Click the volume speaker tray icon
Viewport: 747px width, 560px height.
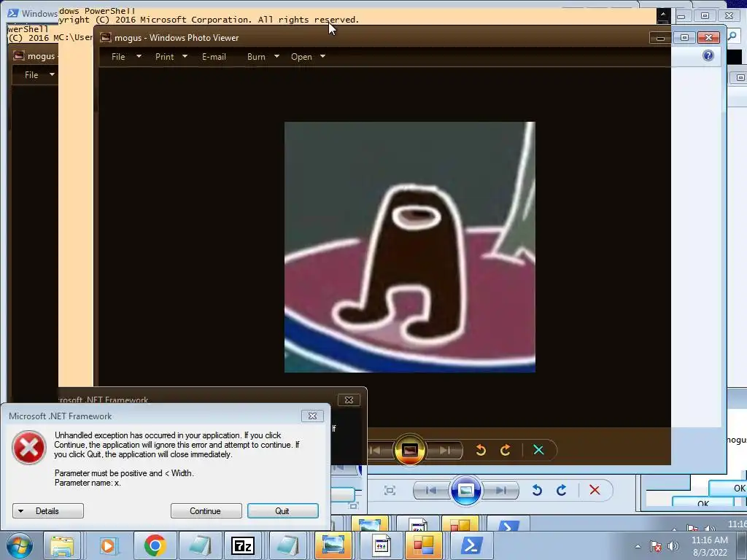click(673, 546)
